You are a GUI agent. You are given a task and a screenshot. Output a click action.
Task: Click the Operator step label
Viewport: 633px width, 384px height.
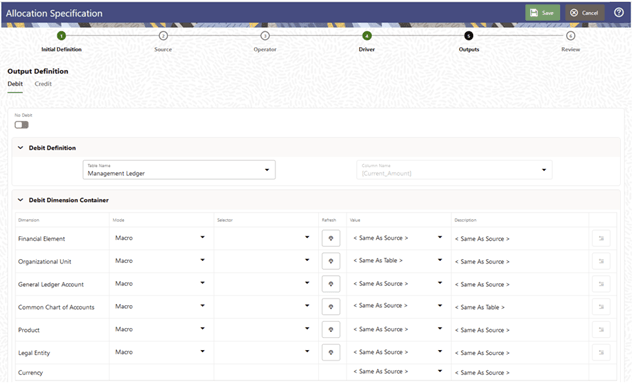point(265,49)
